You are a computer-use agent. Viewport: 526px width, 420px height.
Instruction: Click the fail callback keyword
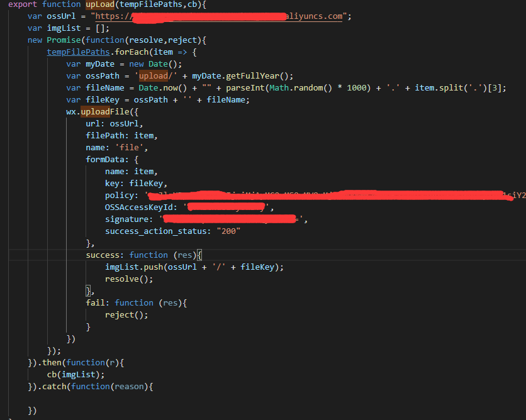pyautogui.click(x=95, y=303)
